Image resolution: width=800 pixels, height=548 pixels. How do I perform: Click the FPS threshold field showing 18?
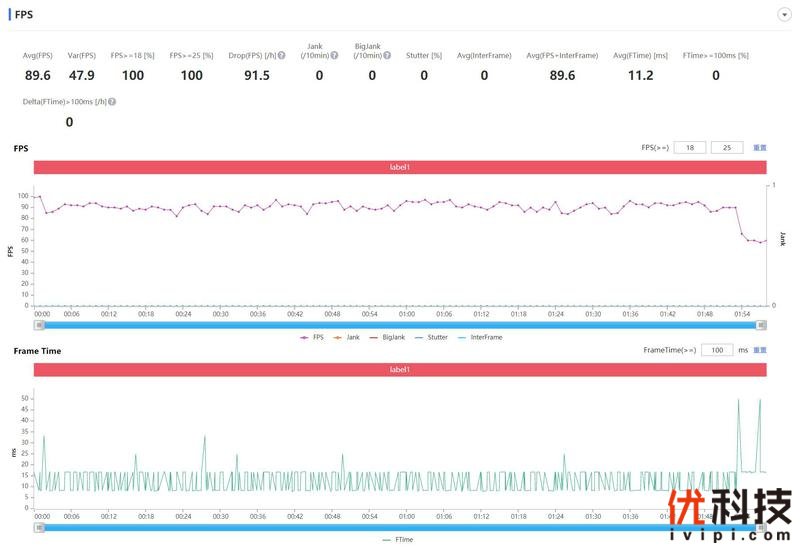(x=689, y=148)
